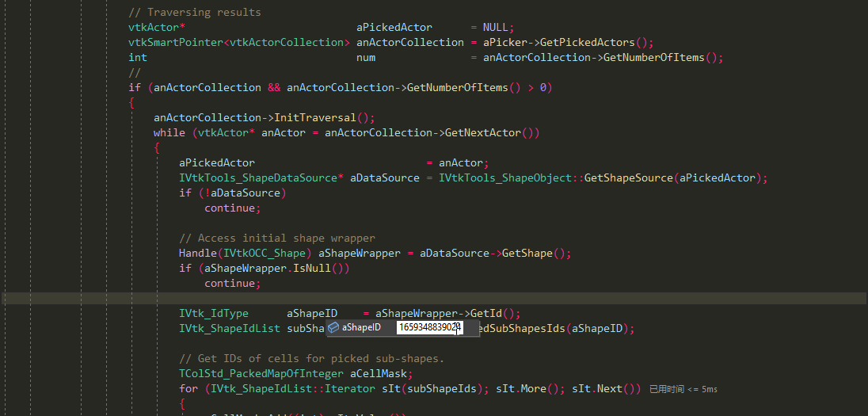Click the IVtk_IdType type declaration
Screen dimensions: 868x416
(x=214, y=313)
